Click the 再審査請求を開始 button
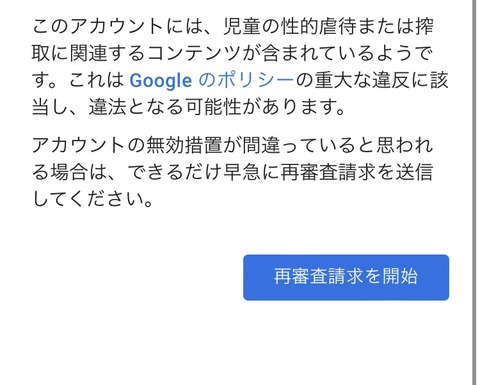 pyautogui.click(x=346, y=277)
